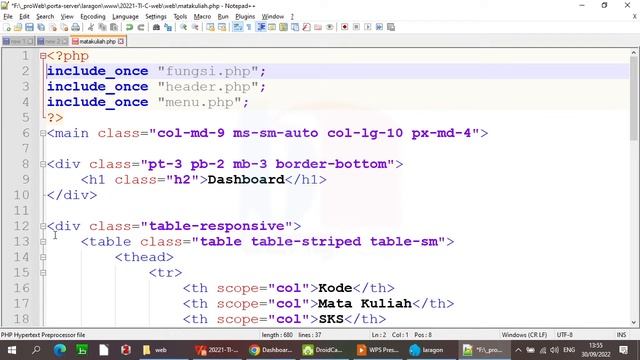640x360 pixels.
Task: Close the matakuliah.php tab
Action: pos(121,41)
